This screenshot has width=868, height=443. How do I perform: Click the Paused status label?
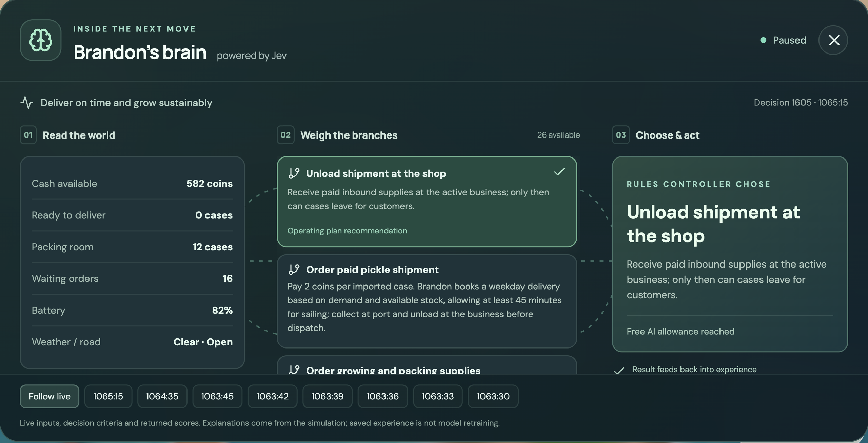point(789,40)
